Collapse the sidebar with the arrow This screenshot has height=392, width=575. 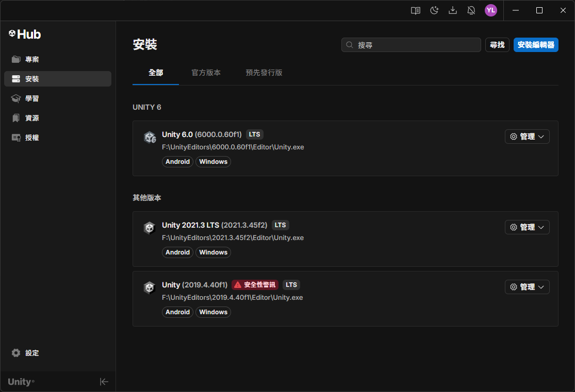(104, 382)
